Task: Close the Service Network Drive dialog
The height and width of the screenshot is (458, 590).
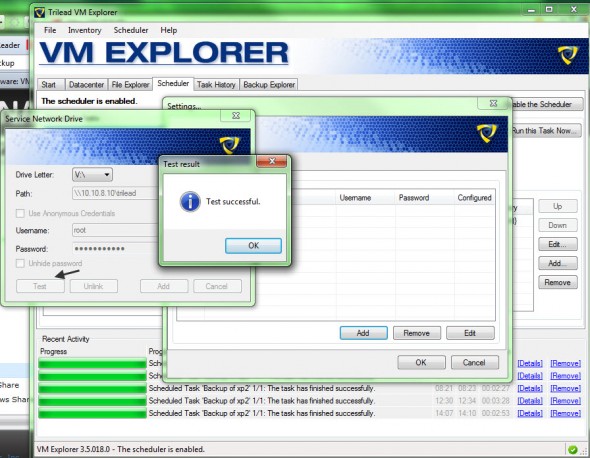Action: click(236, 116)
